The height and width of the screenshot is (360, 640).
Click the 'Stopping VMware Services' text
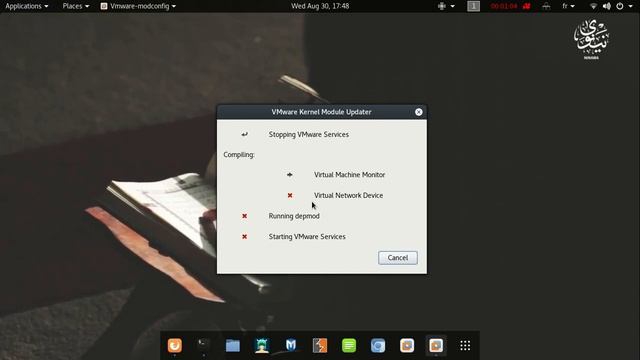[x=309, y=134]
